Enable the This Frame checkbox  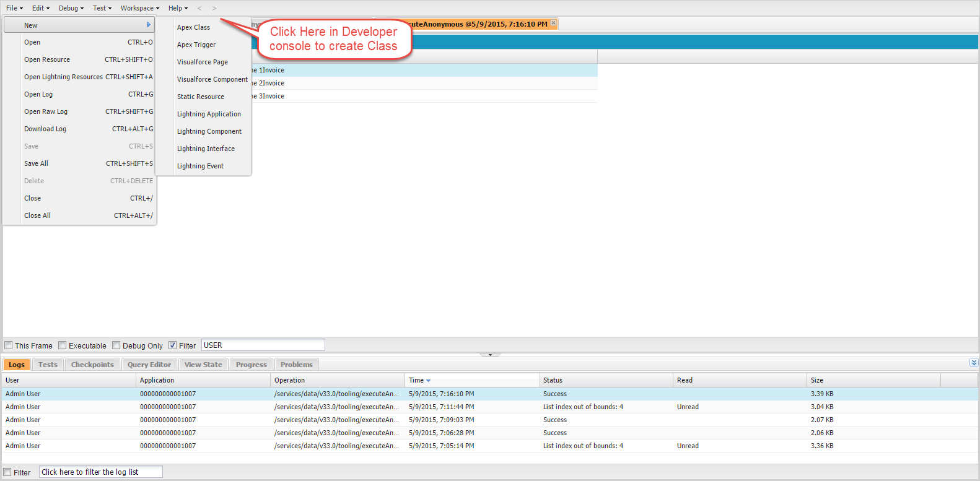click(9, 345)
